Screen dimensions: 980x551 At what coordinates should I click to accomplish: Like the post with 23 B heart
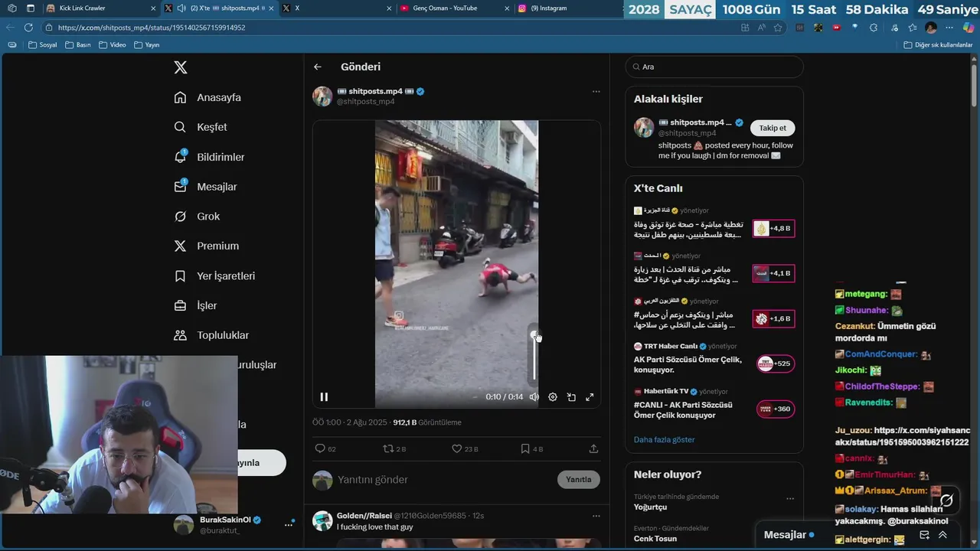465,448
